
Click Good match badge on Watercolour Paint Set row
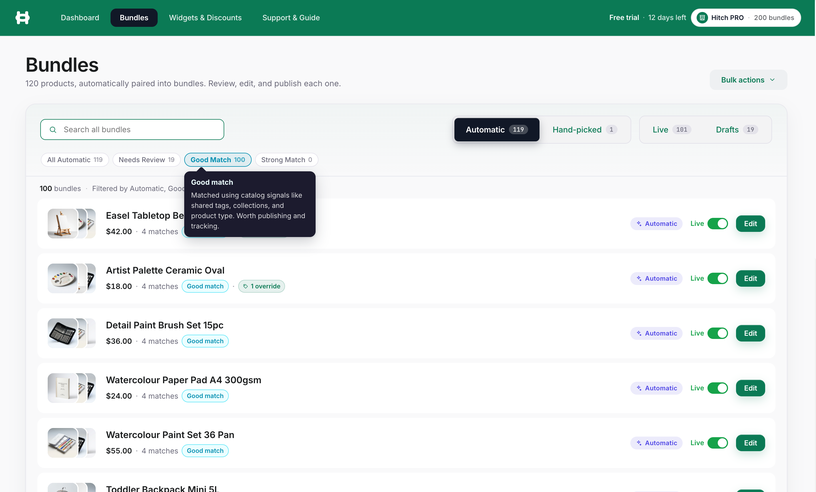[x=205, y=451]
